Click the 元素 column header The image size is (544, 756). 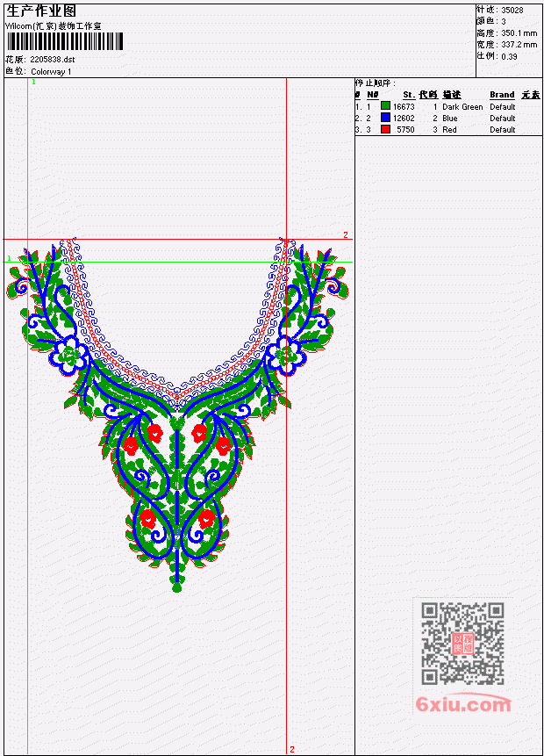(531, 95)
